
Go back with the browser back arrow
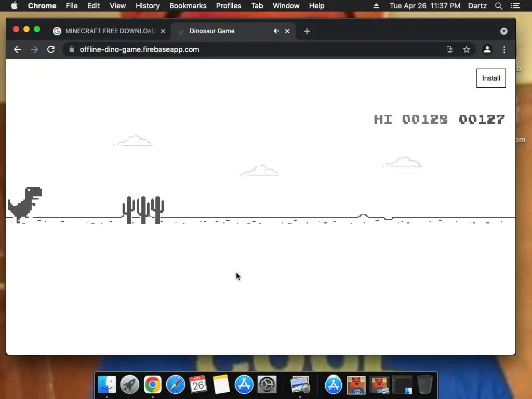pos(18,49)
